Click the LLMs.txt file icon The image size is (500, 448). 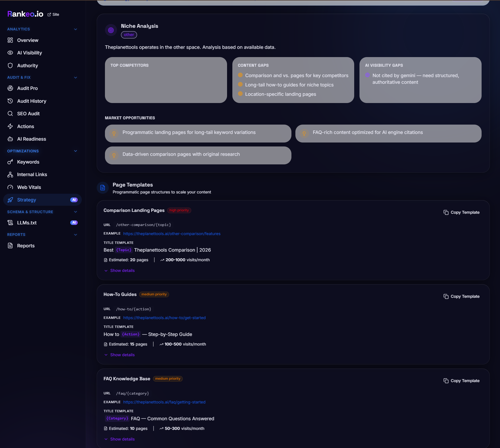10,223
